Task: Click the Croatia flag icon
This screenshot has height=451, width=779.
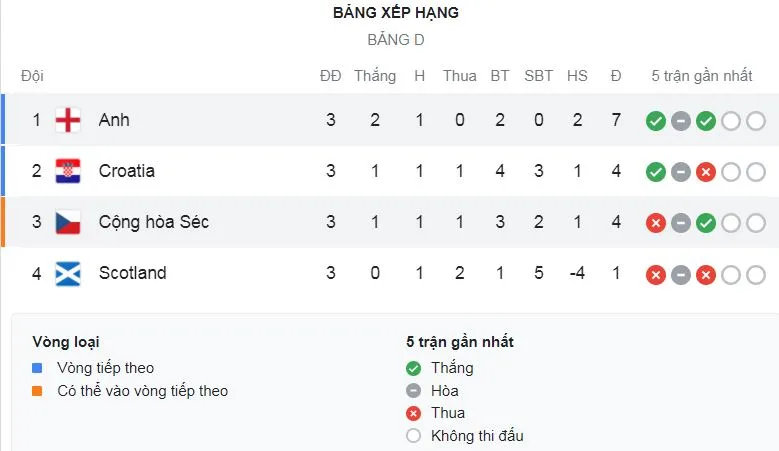Action: coord(68,171)
